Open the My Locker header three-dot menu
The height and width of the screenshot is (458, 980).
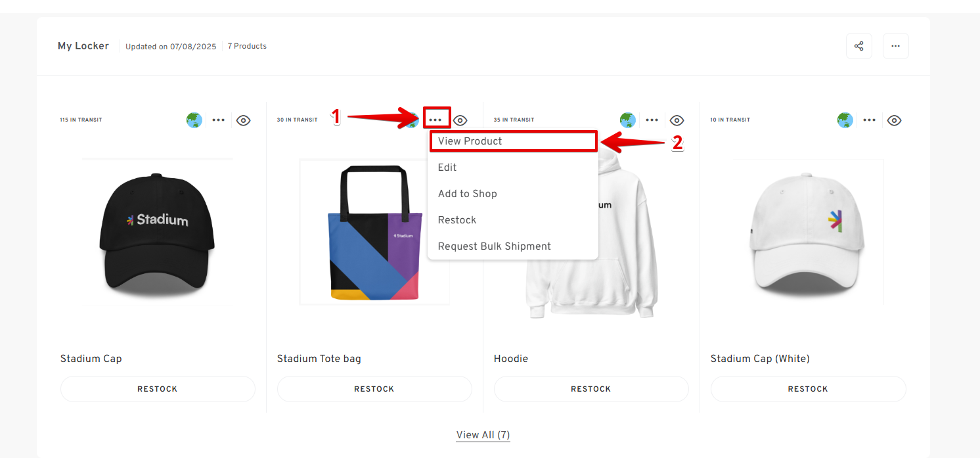coord(895,46)
